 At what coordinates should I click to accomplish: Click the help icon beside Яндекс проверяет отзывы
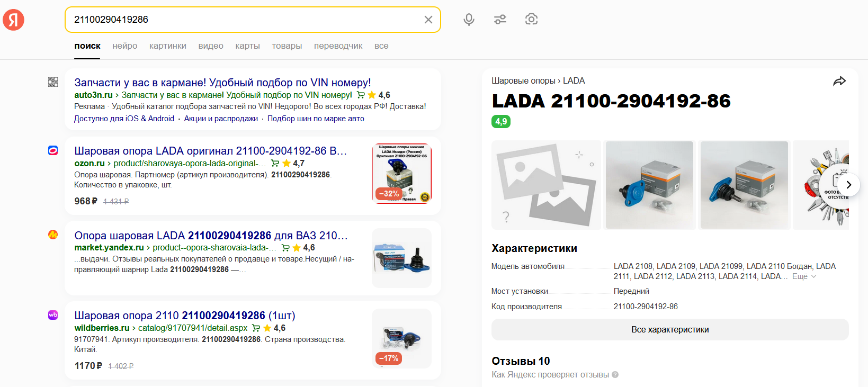pos(615,375)
